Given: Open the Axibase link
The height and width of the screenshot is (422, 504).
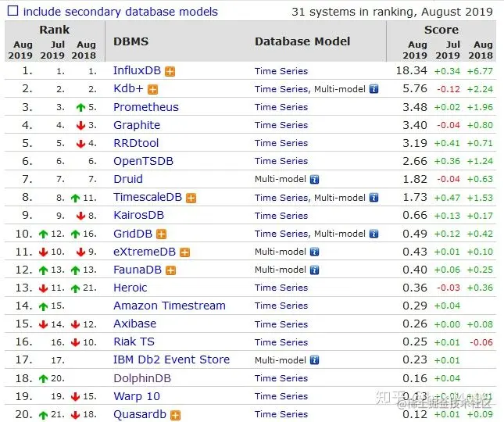Looking at the screenshot, I should pyautogui.click(x=134, y=324).
